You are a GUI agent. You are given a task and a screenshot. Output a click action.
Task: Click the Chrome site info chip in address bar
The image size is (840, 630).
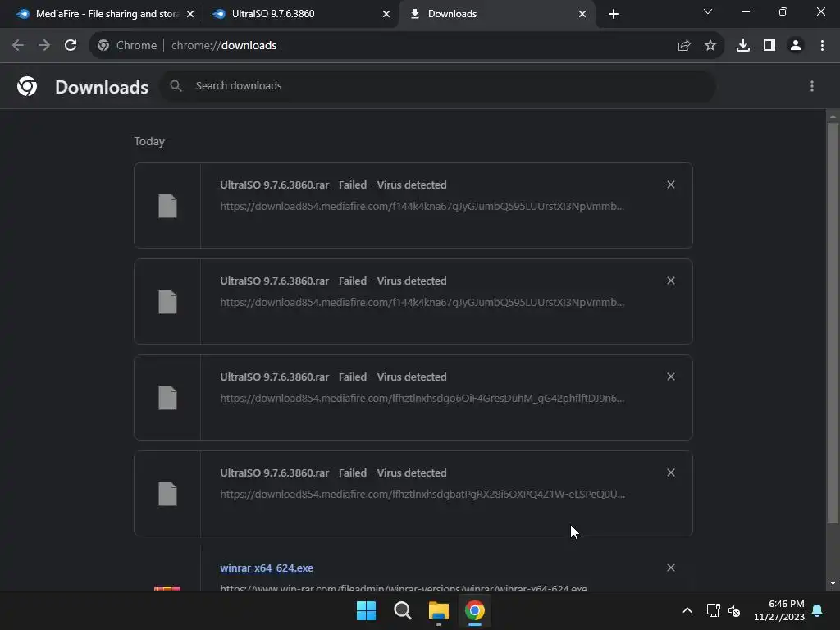click(127, 46)
